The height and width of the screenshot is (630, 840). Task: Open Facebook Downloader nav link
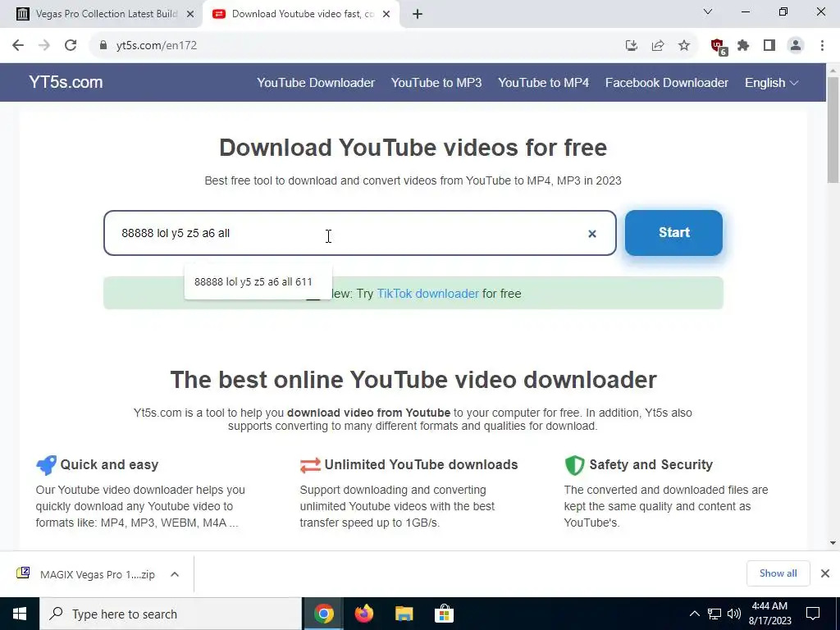coord(666,83)
